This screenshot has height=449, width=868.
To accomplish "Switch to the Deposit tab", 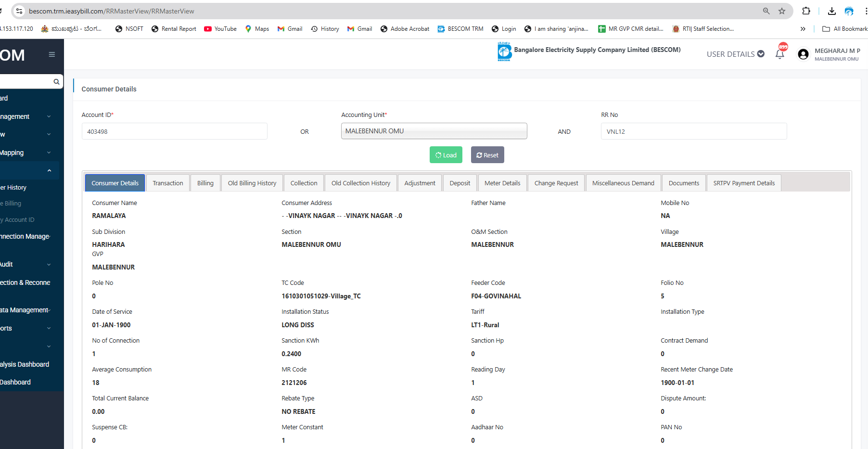I will [460, 183].
